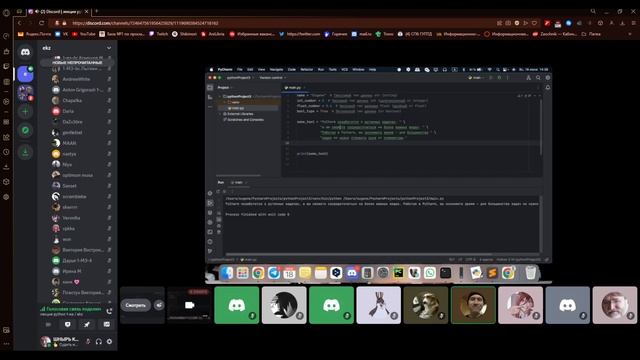Open Discord home direct messages
Image resolution: width=640 pixels, height=360 pixels.
click(25, 52)
